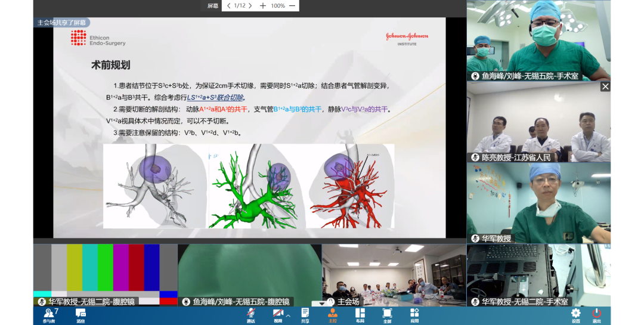Go to previous shared slide page
Screen dimensions: 644x325
click(229, 6)
